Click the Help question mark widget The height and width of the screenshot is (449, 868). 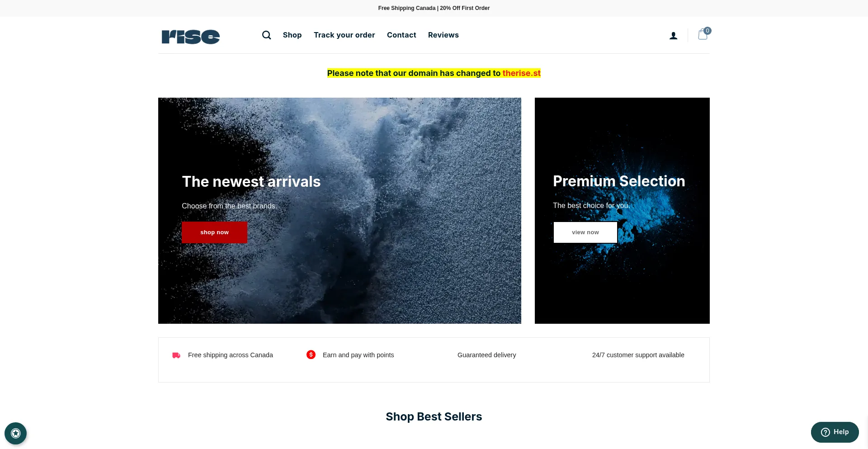pyautogui.click(x=835, y=432)
